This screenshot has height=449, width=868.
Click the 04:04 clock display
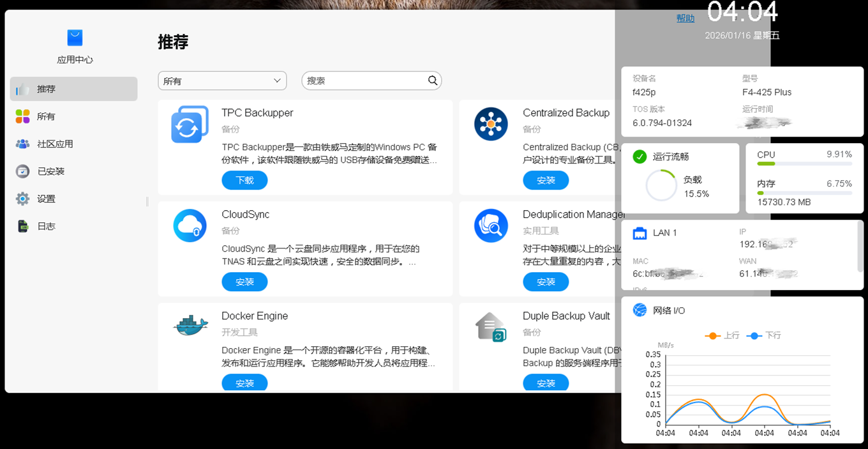pos(742,11)
